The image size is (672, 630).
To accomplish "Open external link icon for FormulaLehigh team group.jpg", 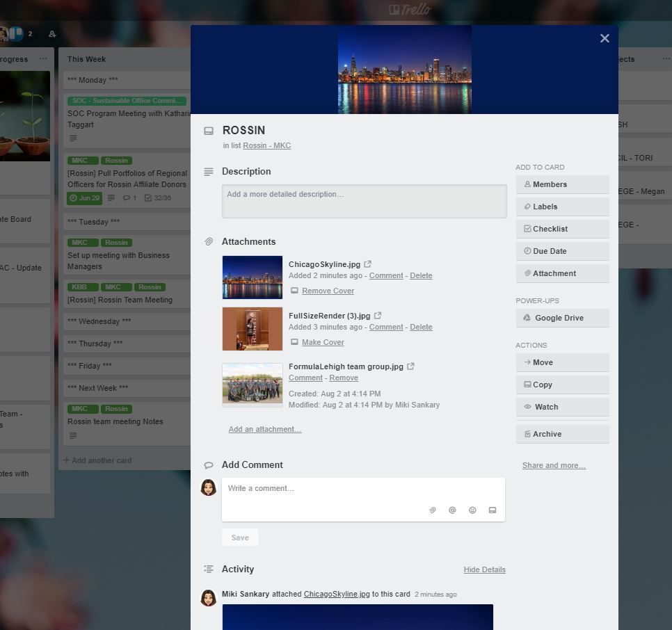I will 410,366.
